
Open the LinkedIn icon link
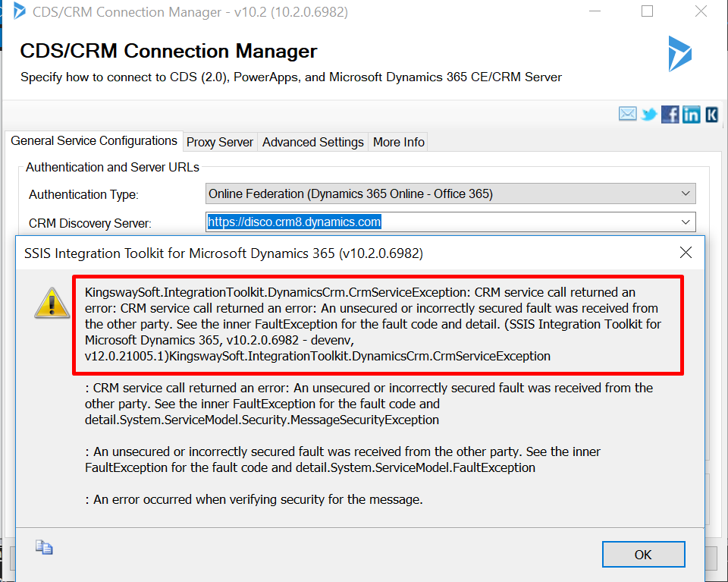(691, 114)
